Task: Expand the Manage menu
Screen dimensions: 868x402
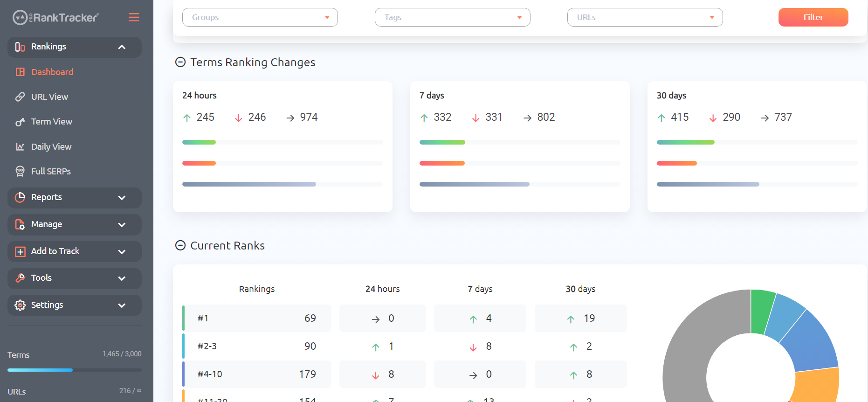Action: [x=75, y=225]
